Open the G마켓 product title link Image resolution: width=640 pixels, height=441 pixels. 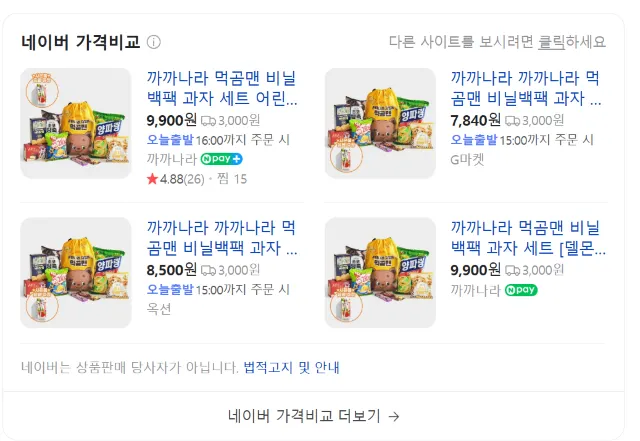[x=526, y=88]
